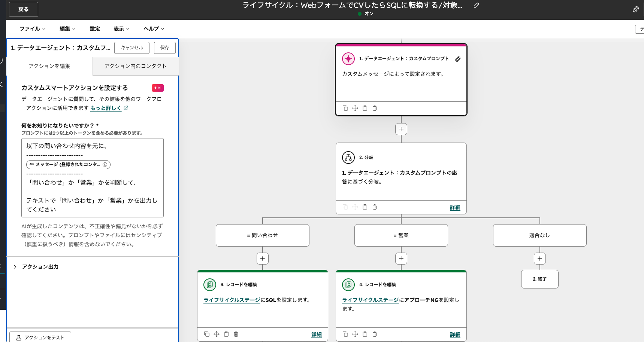Click the record icon in step 4 card
This screenshot has height=342, width=644.
[348, 285]
